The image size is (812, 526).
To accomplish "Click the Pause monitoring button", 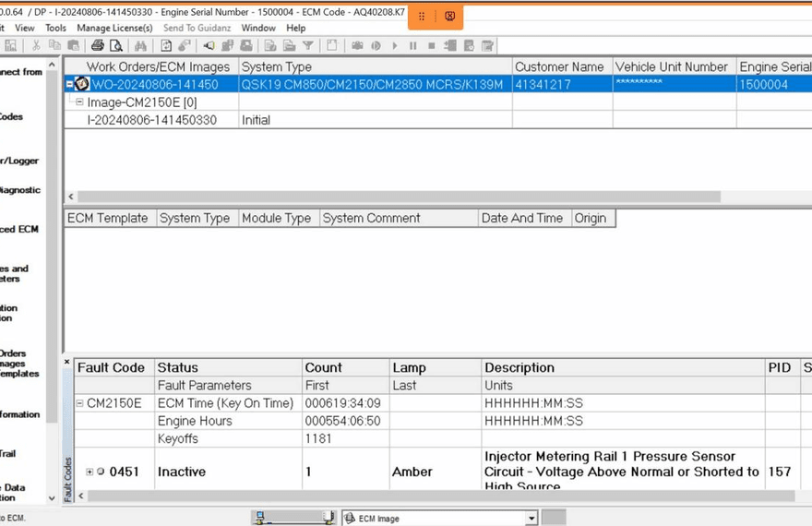I will [x=412, y=45].
